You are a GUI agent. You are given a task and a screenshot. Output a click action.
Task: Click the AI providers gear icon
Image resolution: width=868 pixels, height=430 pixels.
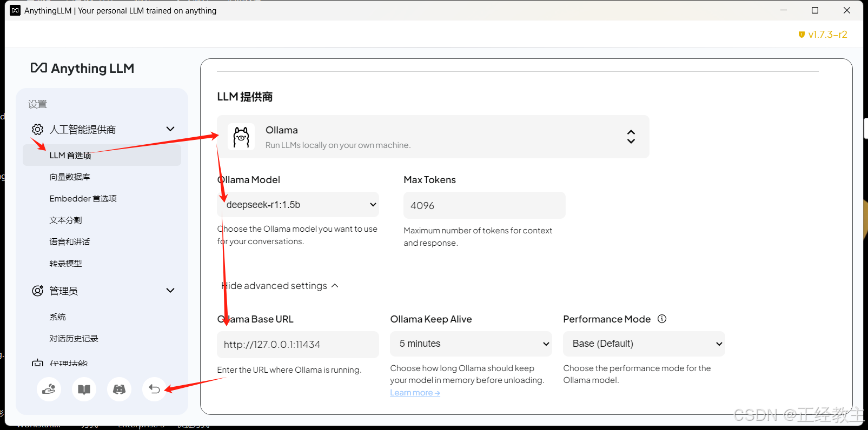click(37, 130)
